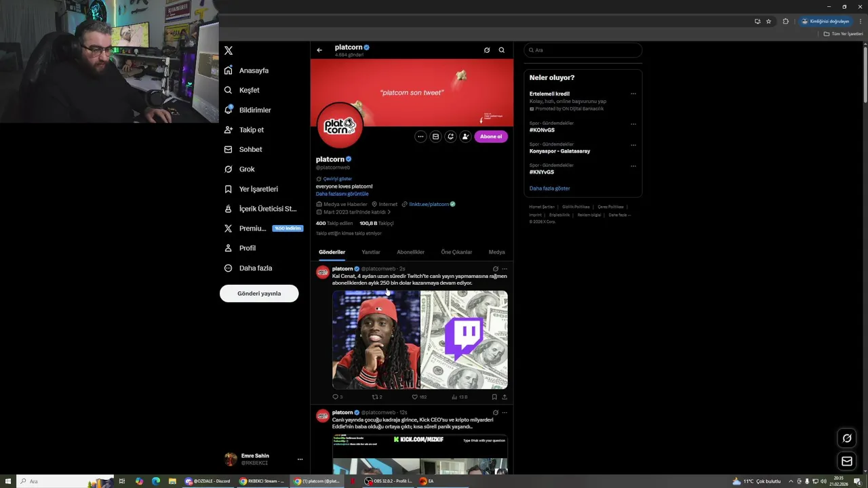This screenshot has width=868, height=488.
Task: Open 100,8 B Takipçi list
Action: point(376,223)
